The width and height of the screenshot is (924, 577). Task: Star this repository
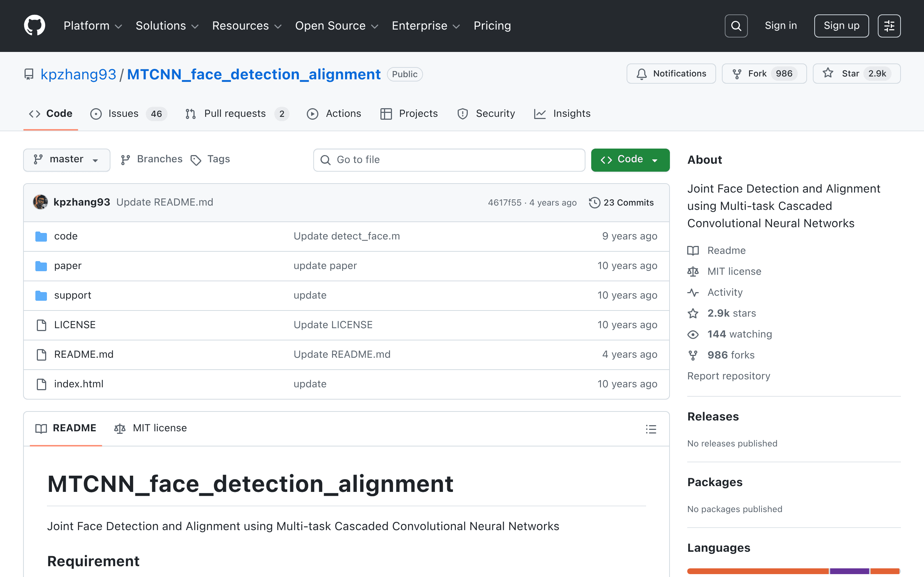pyautogui.click(x=857, y=74)
